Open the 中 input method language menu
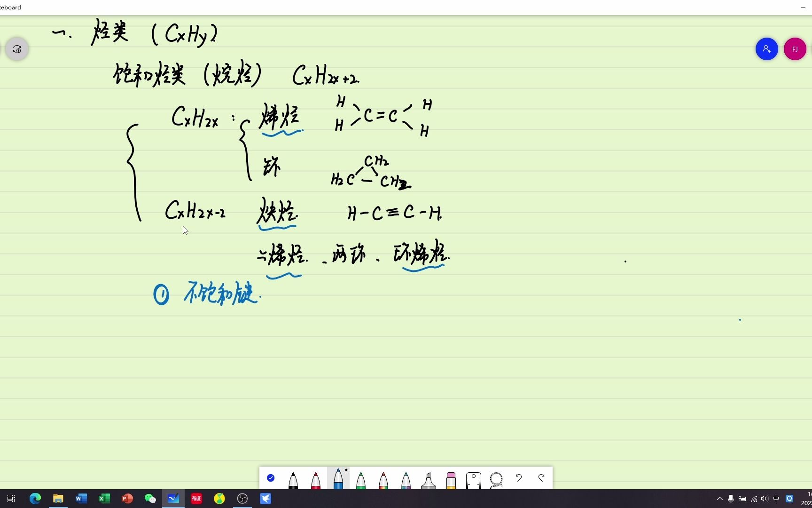This screenshot has width=812, height=508. [776, 499]
